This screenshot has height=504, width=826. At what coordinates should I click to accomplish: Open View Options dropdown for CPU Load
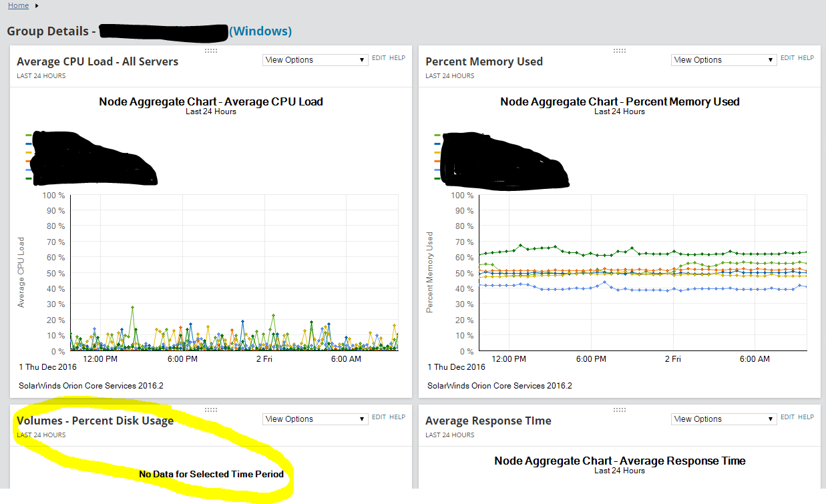click(x=315, y=60)
